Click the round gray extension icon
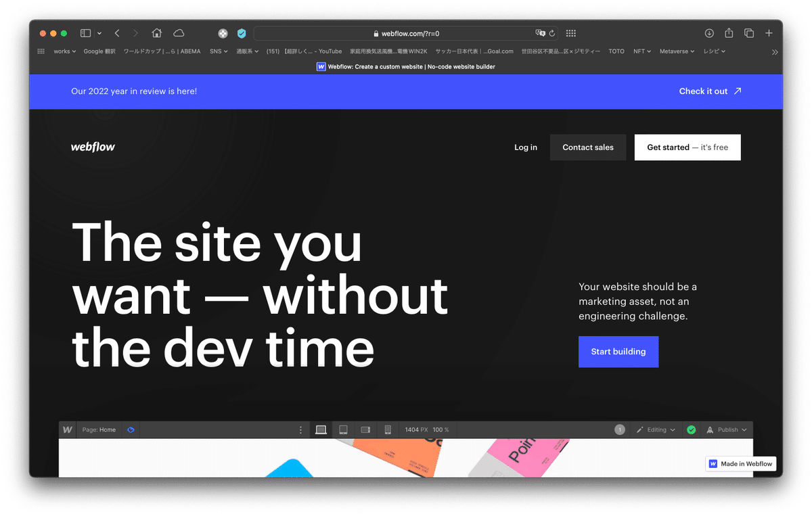Image resolution: width=812 pixels, height=516 pixels. coord(223,33)
